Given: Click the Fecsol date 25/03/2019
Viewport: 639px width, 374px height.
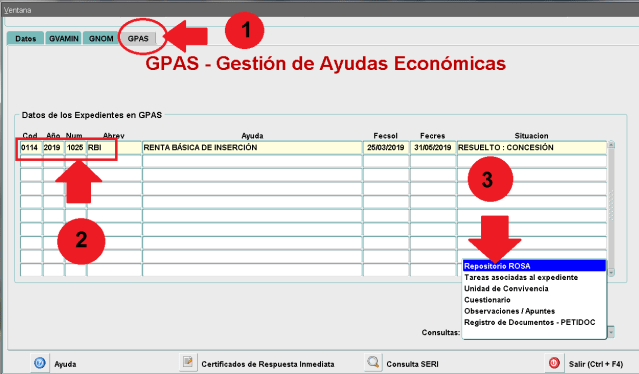Looking at the screenshot, I should pyautogui.click(x=386, y=147).
